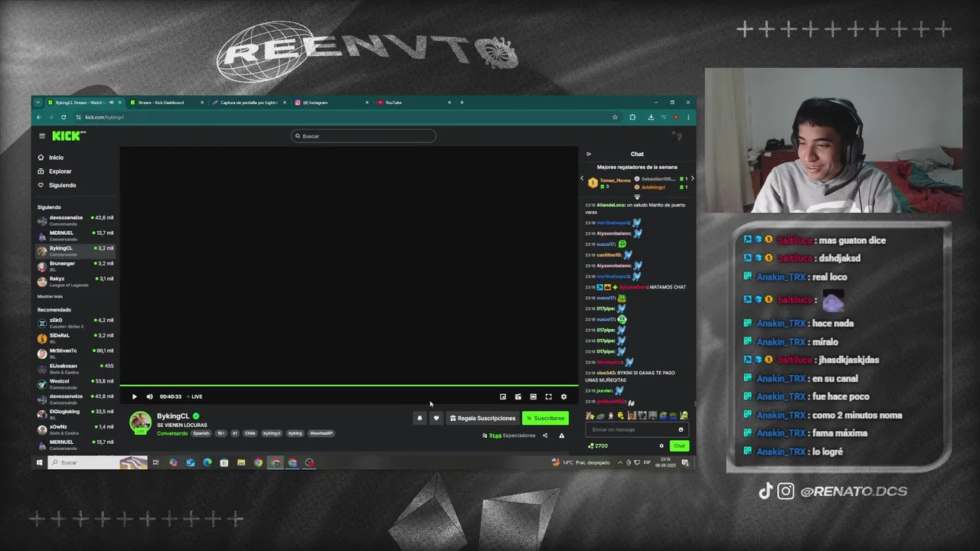Open player settings gear
Screen dimensions: 980x551
(563, 396)
